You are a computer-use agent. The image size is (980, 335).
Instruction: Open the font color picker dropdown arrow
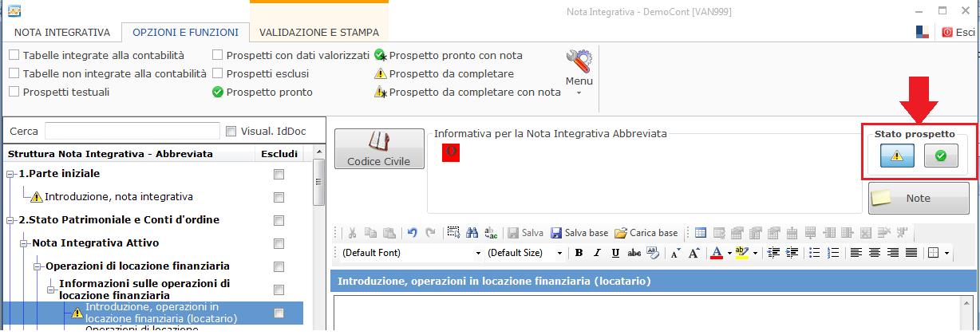pos(729,253)
